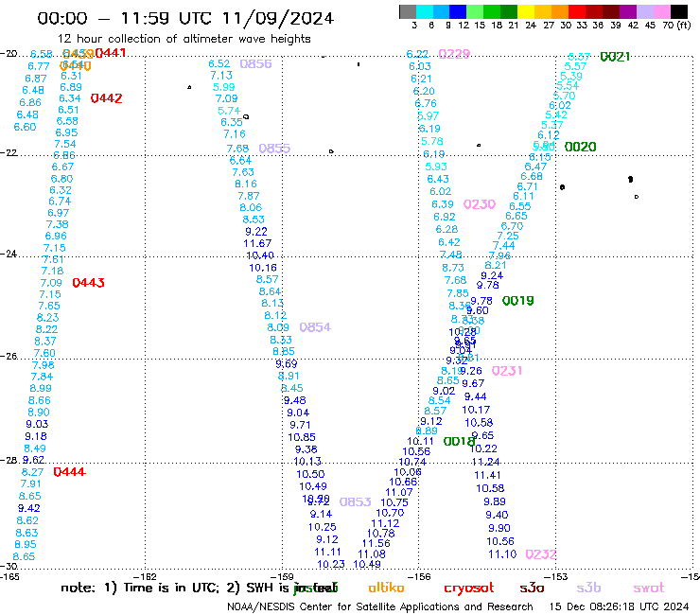Select the dark blue swatch above label 12

pos(459,11)
